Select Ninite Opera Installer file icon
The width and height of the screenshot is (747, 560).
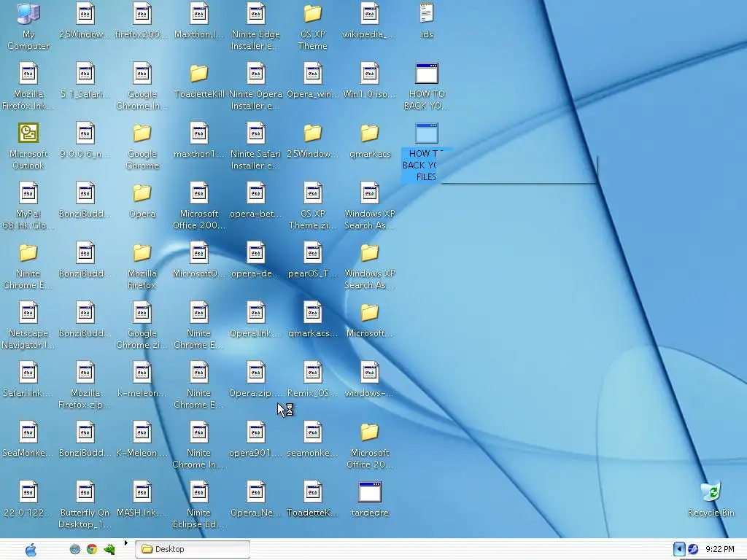[256, 74]
